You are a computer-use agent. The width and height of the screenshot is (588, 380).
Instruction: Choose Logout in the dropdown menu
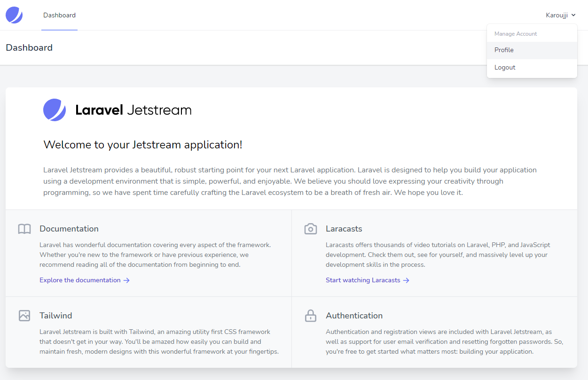coord(532,68)
